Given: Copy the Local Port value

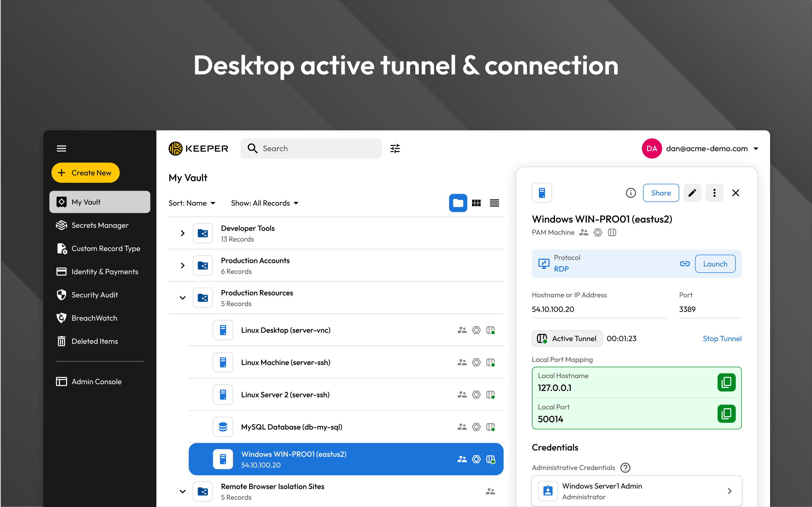Looking at the screenshot, I should [726, 413].
